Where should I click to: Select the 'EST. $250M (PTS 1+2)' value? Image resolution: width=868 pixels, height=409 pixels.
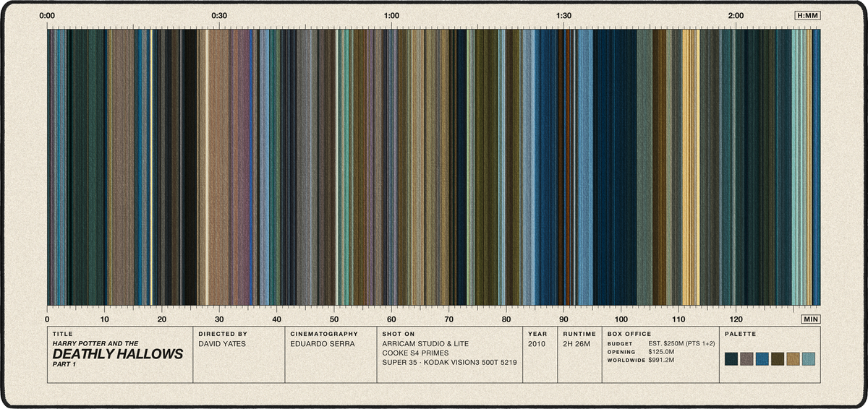coord(682,344)
